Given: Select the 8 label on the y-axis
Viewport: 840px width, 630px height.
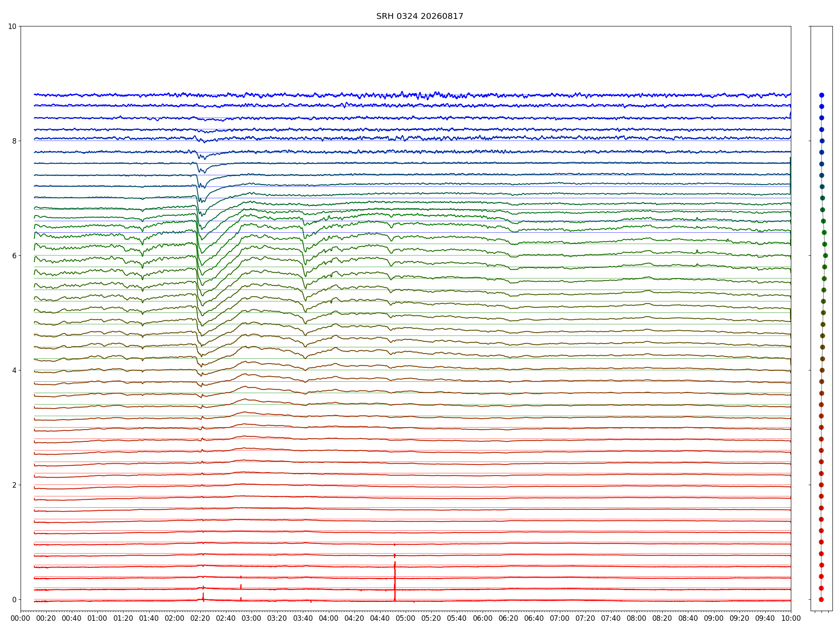Looking at the screenshot, I should pyautogui.click(x=14, y=141).
